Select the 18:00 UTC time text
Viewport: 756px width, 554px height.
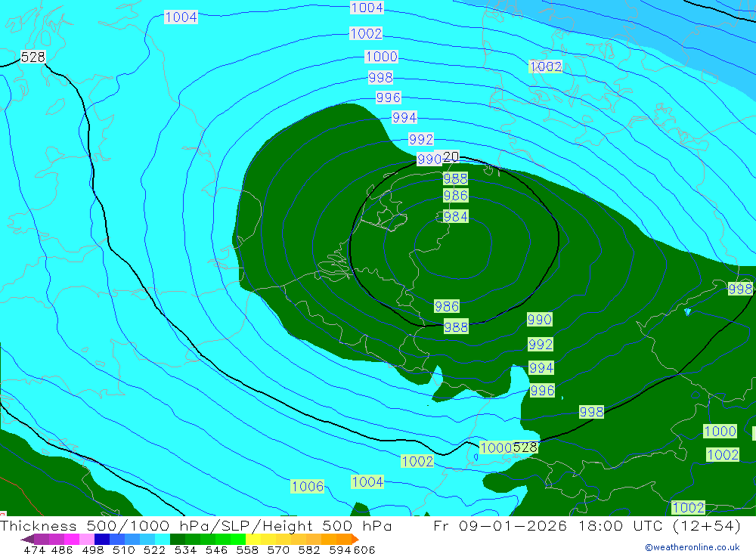click(621, 525)
